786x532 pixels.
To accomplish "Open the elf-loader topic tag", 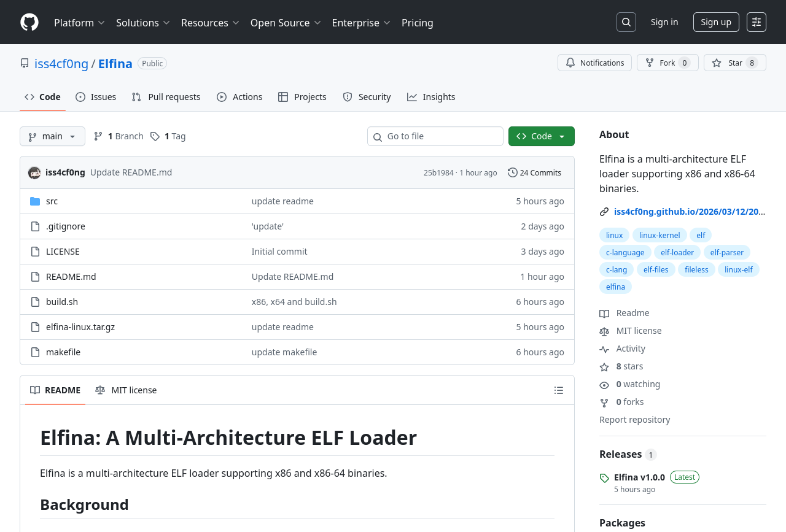I will coord(677,252).
